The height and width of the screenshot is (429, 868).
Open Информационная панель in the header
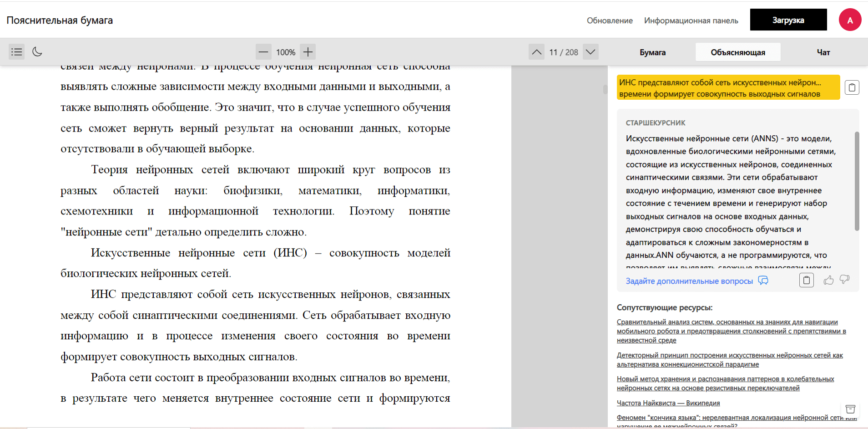click(x=691, y=20)
